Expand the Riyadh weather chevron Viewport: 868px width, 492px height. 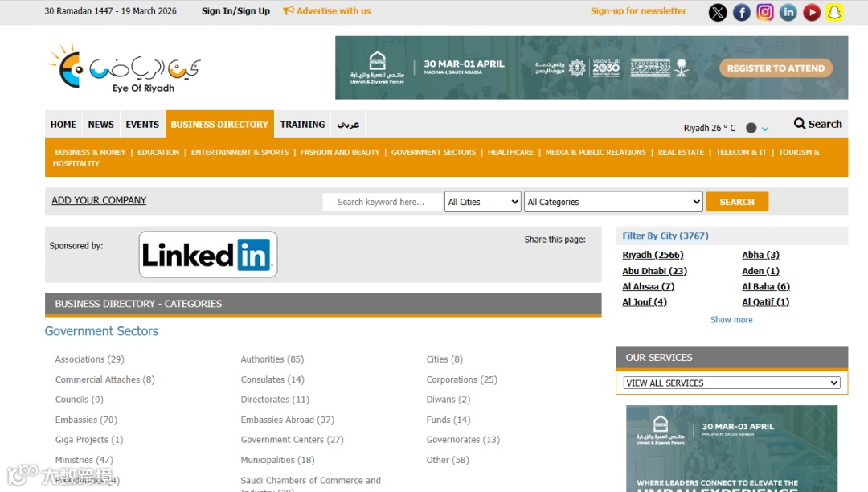point(765,129)
